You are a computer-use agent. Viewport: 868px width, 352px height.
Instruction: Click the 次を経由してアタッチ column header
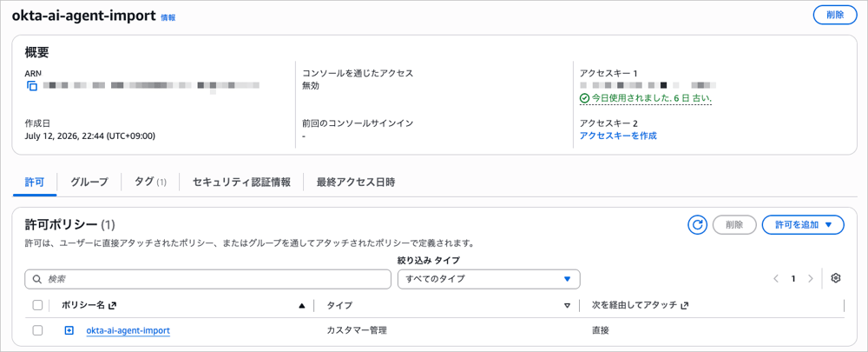[x=635, y=305]
